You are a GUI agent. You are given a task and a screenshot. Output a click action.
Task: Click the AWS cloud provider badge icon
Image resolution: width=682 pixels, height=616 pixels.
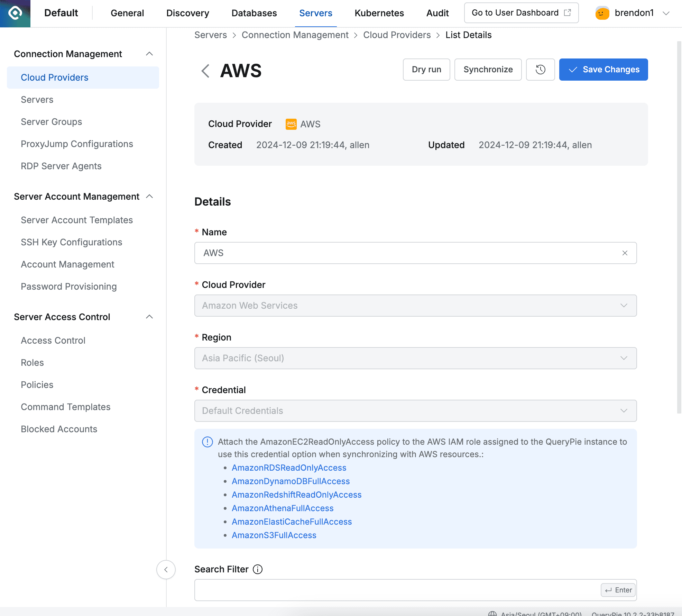291,124
